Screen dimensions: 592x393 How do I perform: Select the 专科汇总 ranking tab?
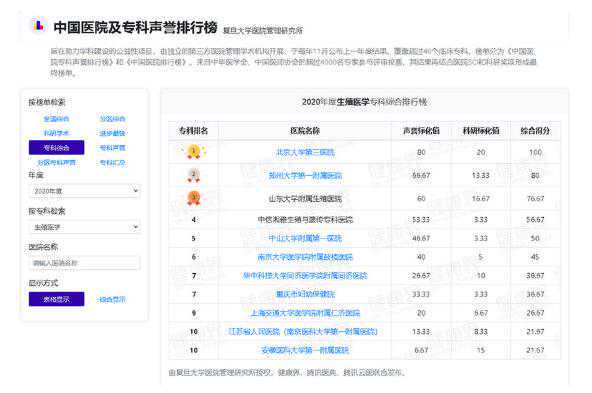coord(112,163)
